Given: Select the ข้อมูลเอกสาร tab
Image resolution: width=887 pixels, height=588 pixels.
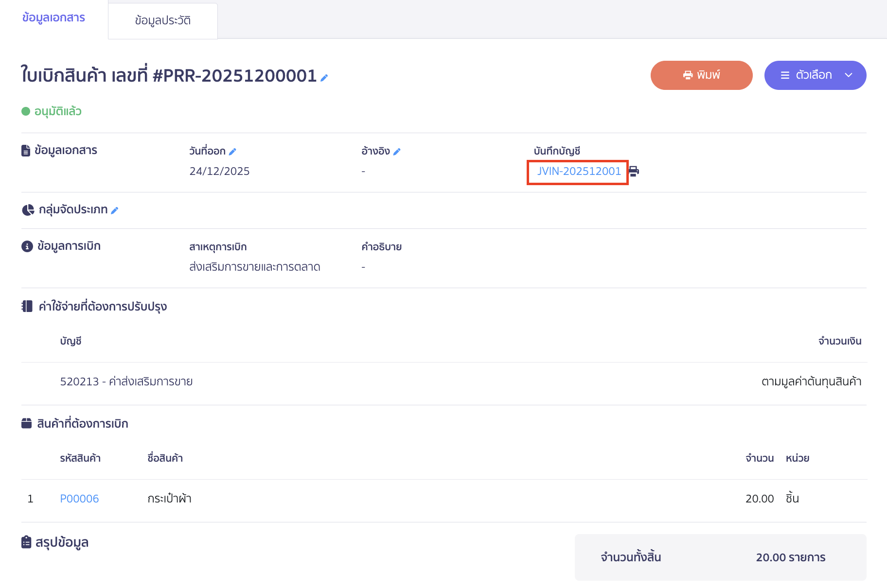Looking at the screenshot, I should 53,17.
